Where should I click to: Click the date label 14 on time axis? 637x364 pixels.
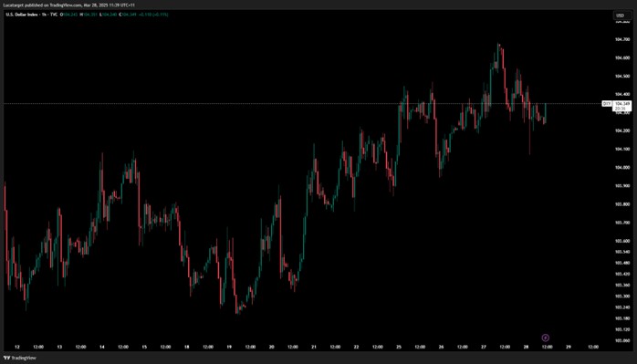point(101,348)
